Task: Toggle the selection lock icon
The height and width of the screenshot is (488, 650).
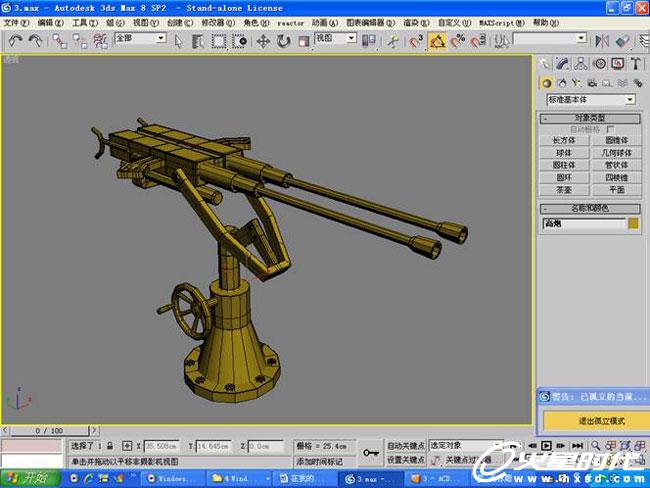Action: pos(110,446)
